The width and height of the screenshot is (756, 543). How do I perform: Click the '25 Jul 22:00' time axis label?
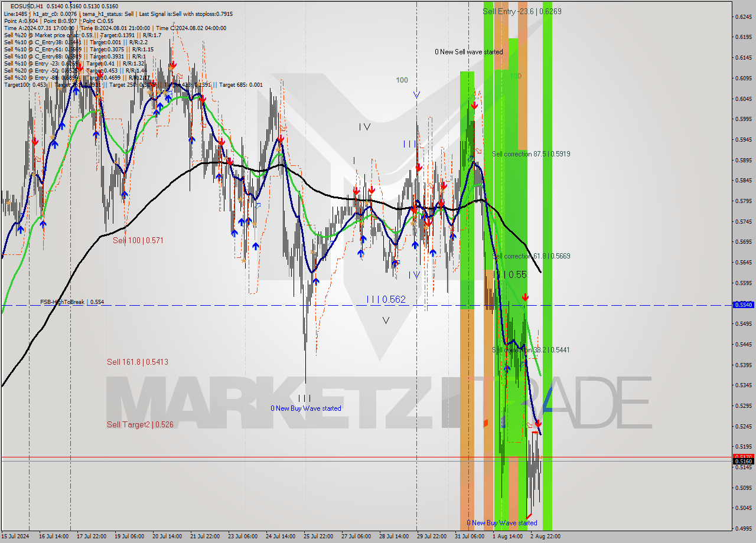click(318, 537)
